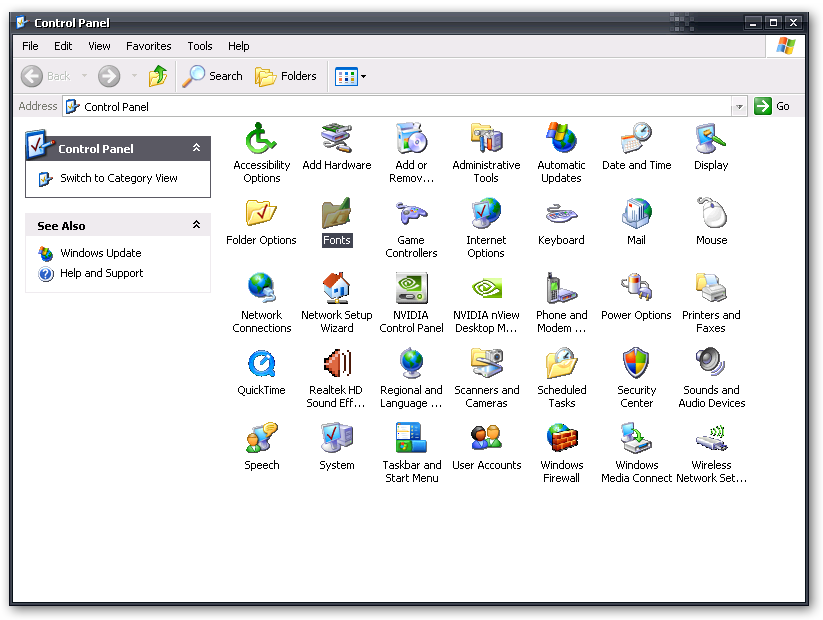Open Security Center icon
Image resolution: width=823 pixels, height=620 pixels.
coord(636,364)
